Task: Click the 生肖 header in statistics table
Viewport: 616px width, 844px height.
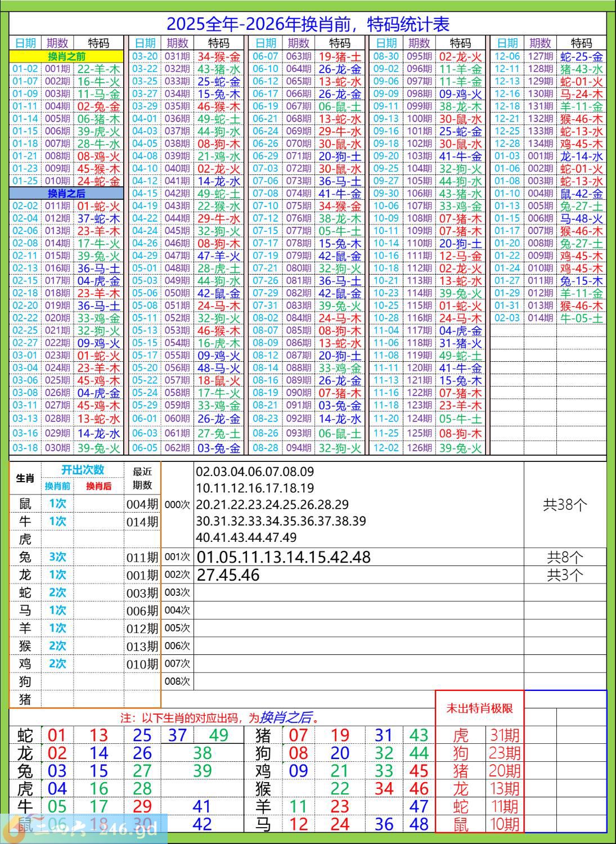Action: coord(25,478)
